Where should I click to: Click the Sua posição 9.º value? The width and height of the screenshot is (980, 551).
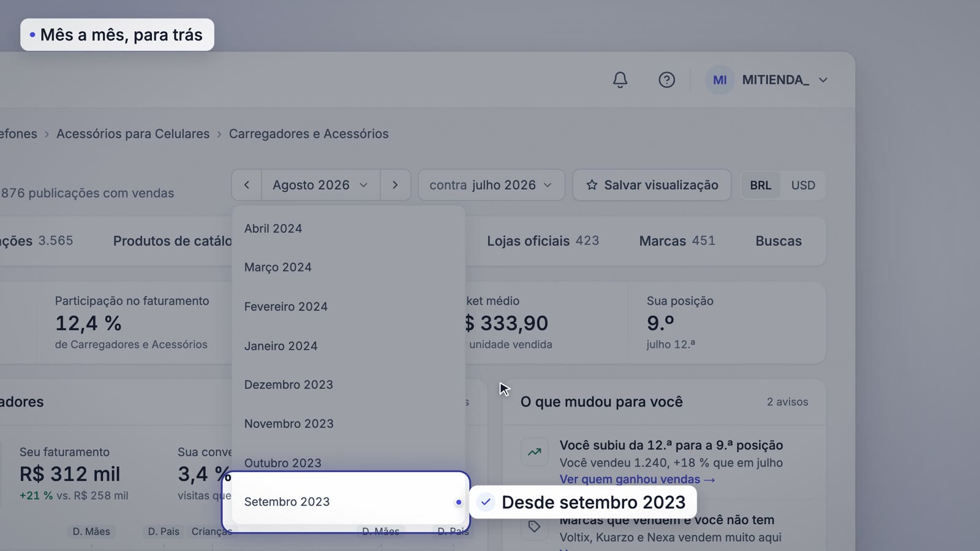click(660, 323)
